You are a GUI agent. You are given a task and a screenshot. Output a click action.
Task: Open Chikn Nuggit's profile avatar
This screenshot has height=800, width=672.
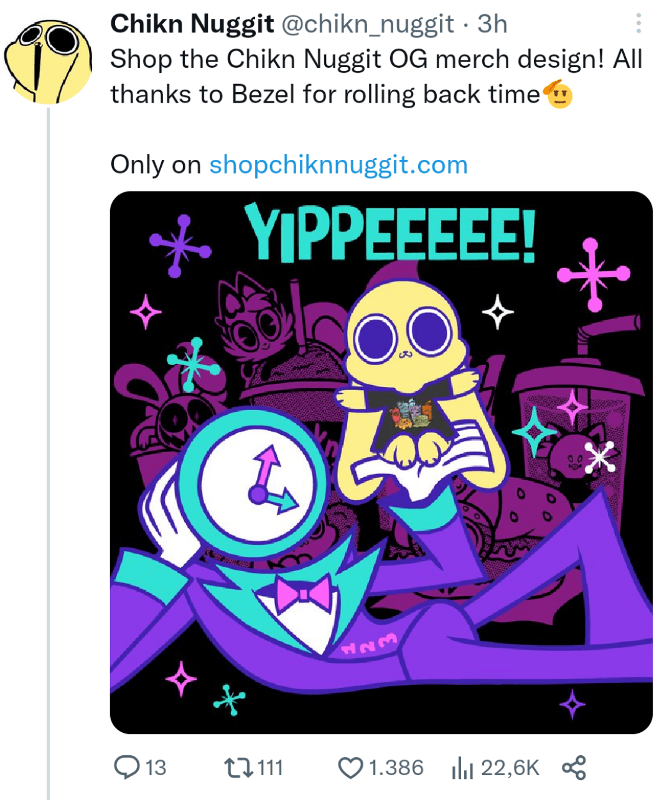click(49, 61)
